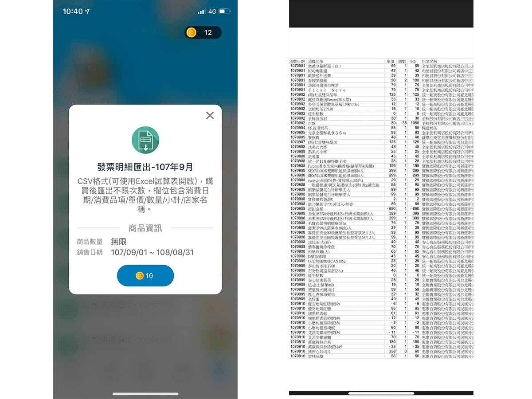
Task: Tap the CSV格式 description paragraph
Action: coord(145,195)
